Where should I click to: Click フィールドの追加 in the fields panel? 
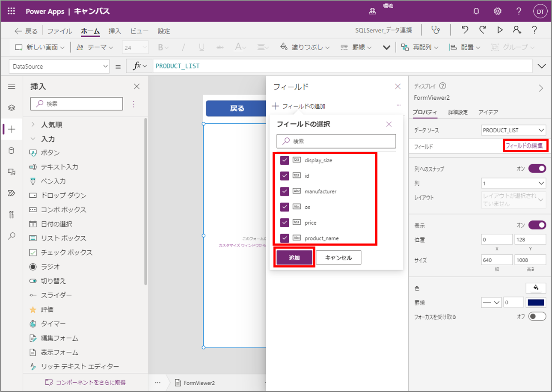tap(299, 106)
